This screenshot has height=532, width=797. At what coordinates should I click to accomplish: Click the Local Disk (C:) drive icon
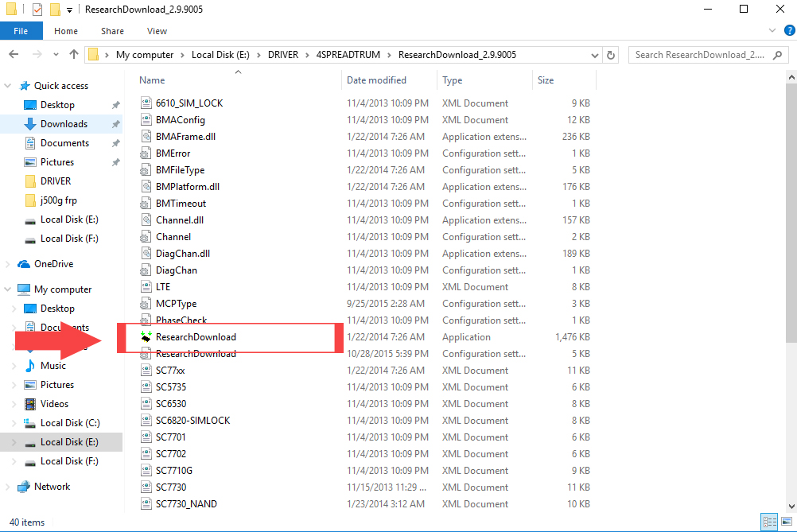(x=30, y=423)
